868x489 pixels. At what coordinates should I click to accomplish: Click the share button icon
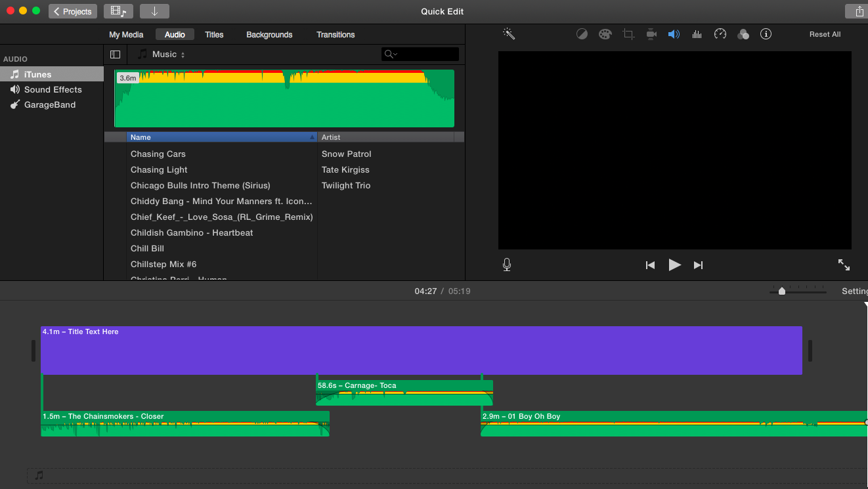[x=859, y=11]
